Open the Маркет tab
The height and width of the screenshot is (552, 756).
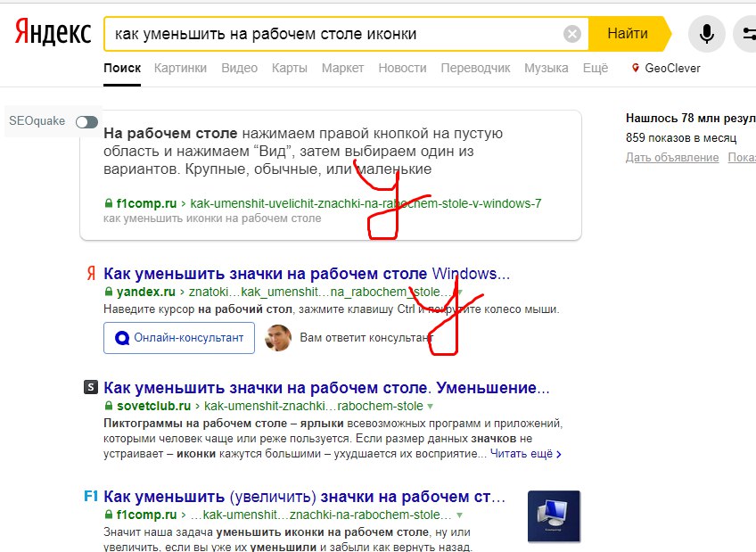click(x=343, y=68)
